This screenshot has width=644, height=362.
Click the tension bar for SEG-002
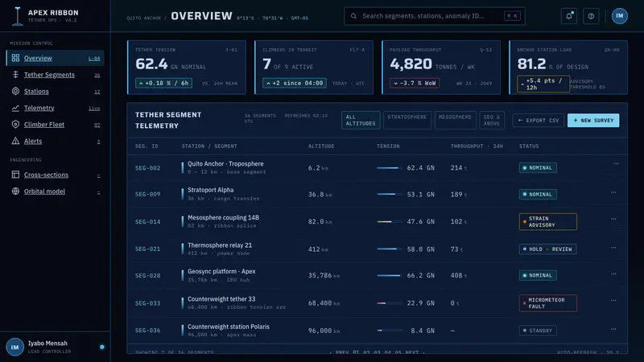[x=390, y=168]
